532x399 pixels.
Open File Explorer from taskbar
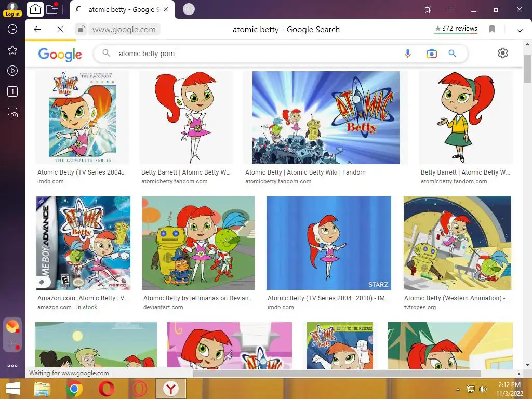pos(42,389)
